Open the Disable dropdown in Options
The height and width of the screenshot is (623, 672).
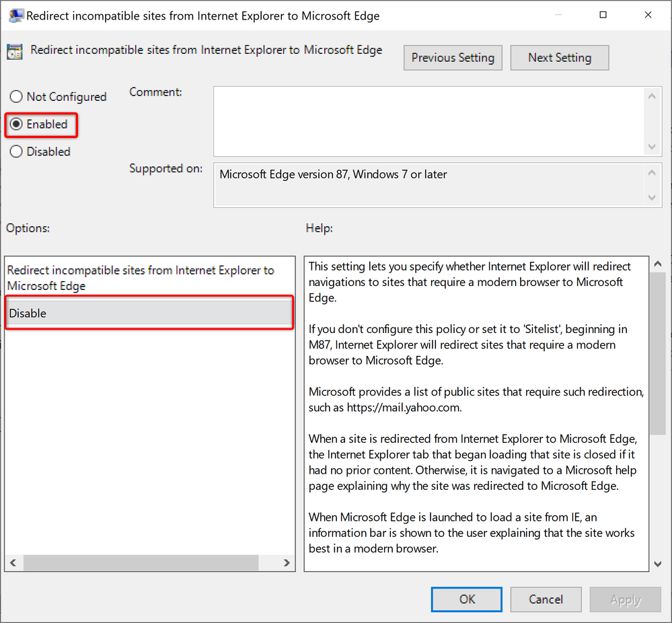[149, 313]
